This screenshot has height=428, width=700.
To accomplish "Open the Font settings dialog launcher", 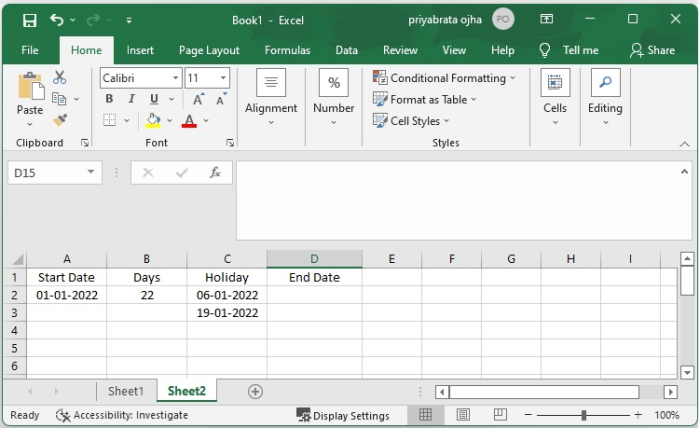I will [230, 143].
